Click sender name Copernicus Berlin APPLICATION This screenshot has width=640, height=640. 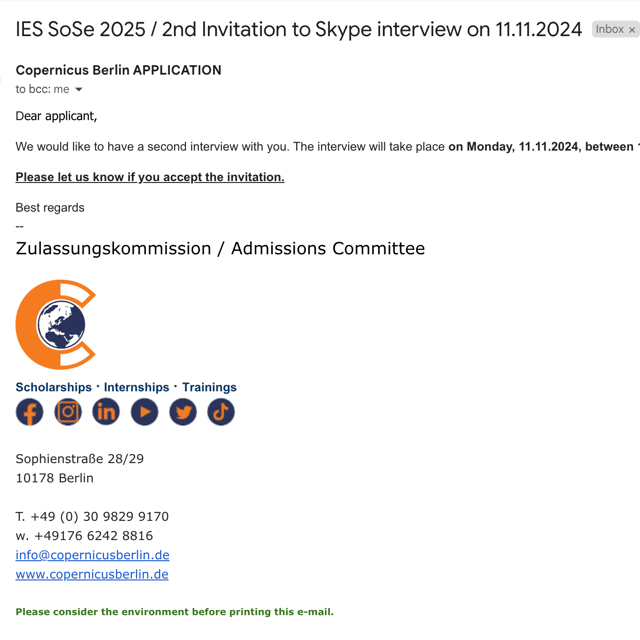pos(118,70)
